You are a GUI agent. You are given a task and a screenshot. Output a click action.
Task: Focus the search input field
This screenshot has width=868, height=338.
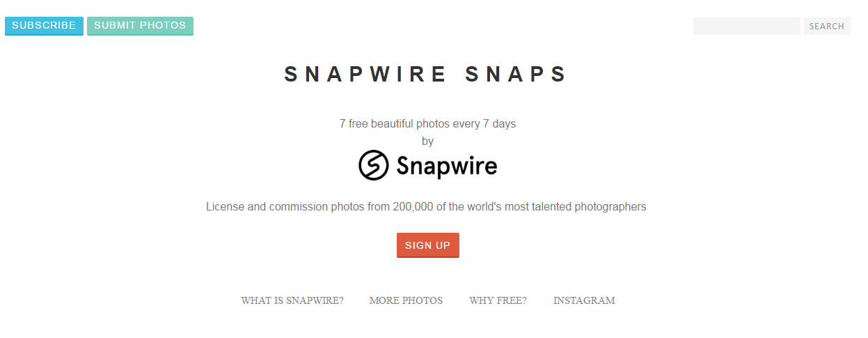[747, 26]
